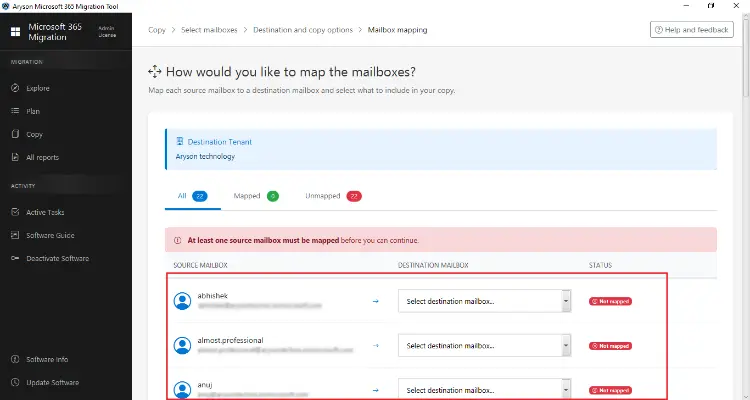Click the Plan list icon in sidebar

(x=15, y=111)
